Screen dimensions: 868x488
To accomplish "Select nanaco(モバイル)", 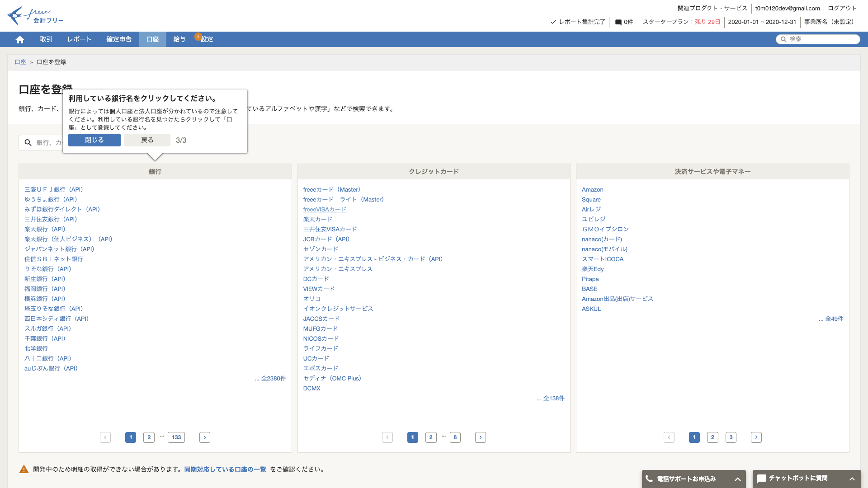I will point(604,249).
